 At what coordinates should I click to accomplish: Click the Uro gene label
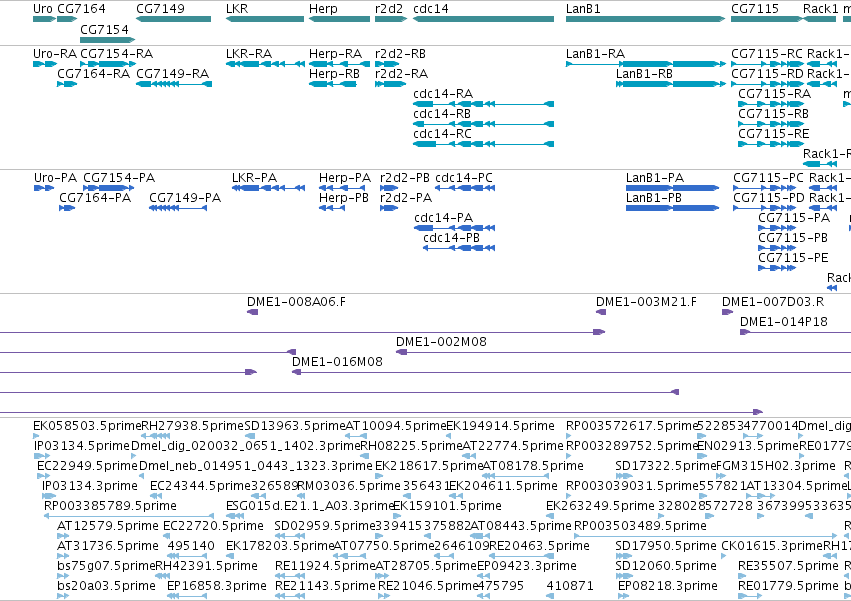(42, 9)
